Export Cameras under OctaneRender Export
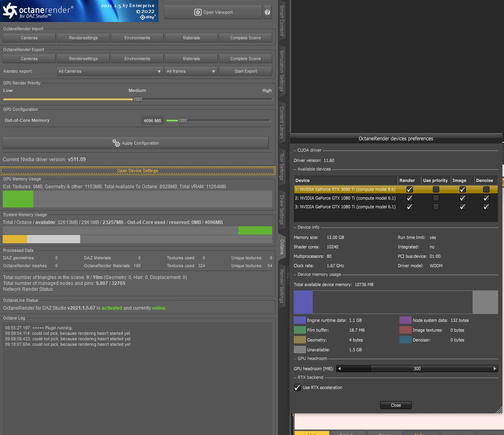 tap(29, 59)
